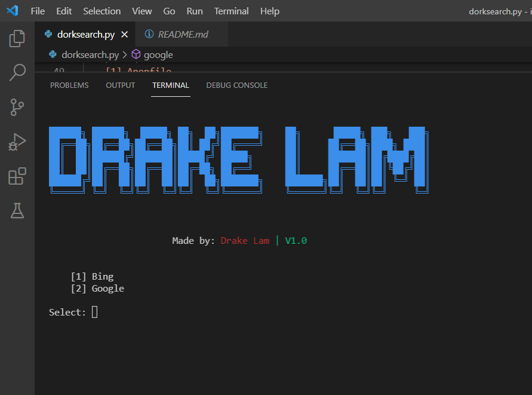
Task: Open the Terminal menu
Action: coord(232,11)
